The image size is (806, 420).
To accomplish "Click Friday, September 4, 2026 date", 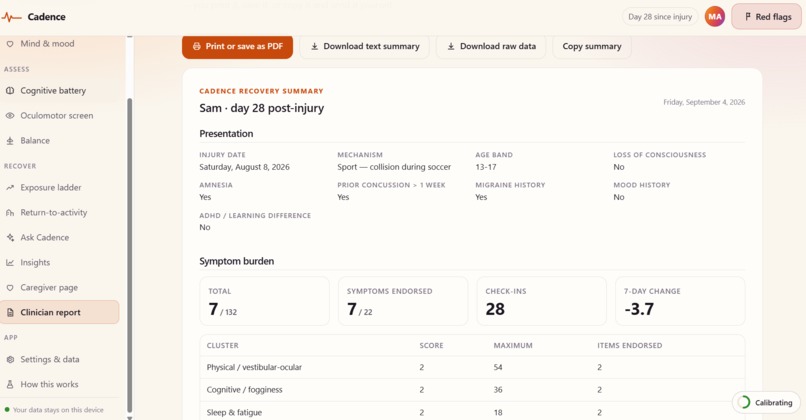I will coord(704,102).
